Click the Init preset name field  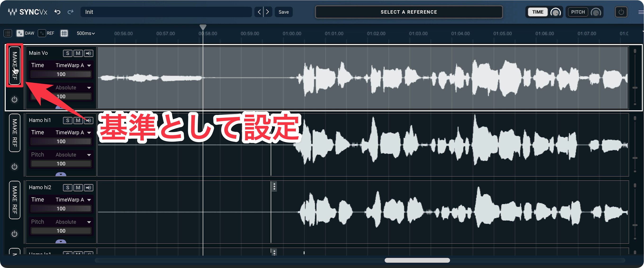coord(166,12)
